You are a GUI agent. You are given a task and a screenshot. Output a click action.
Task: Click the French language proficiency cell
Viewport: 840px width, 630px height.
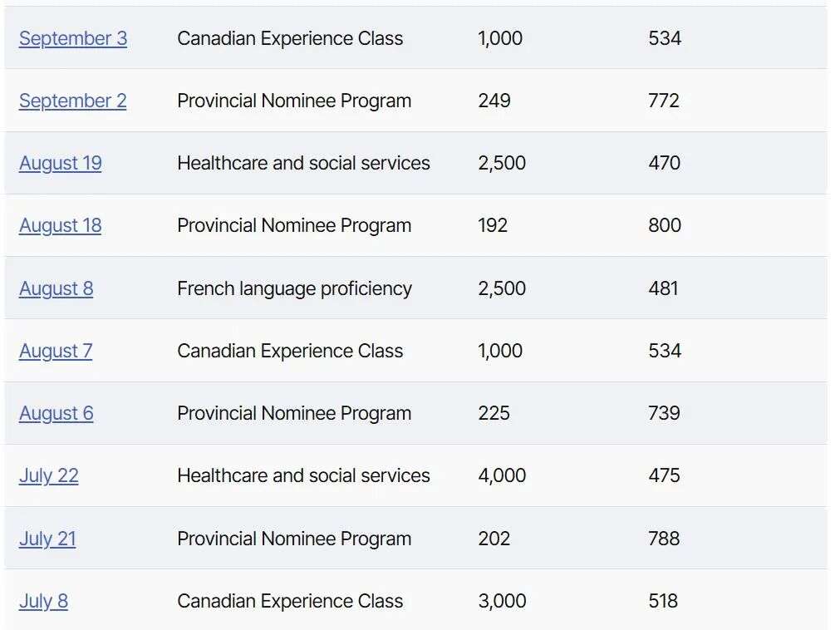coord(294,288)
